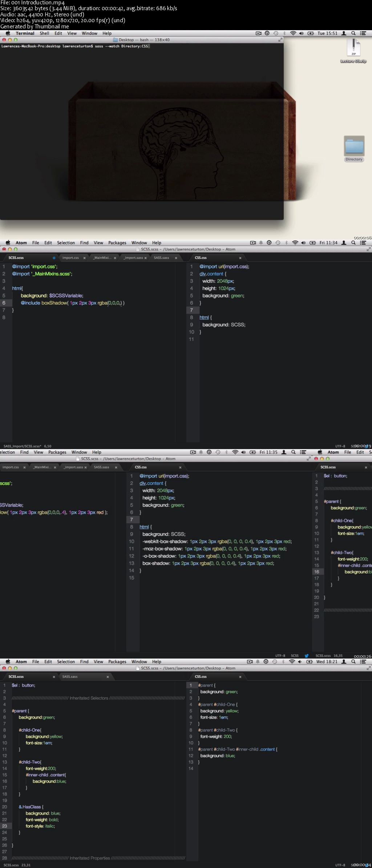Image resolution: width=372 pixels, height=868 pixels.
Task: Click the Wi-Fi icon beside Wed 18:21 clock
Action: coord(292,661)
